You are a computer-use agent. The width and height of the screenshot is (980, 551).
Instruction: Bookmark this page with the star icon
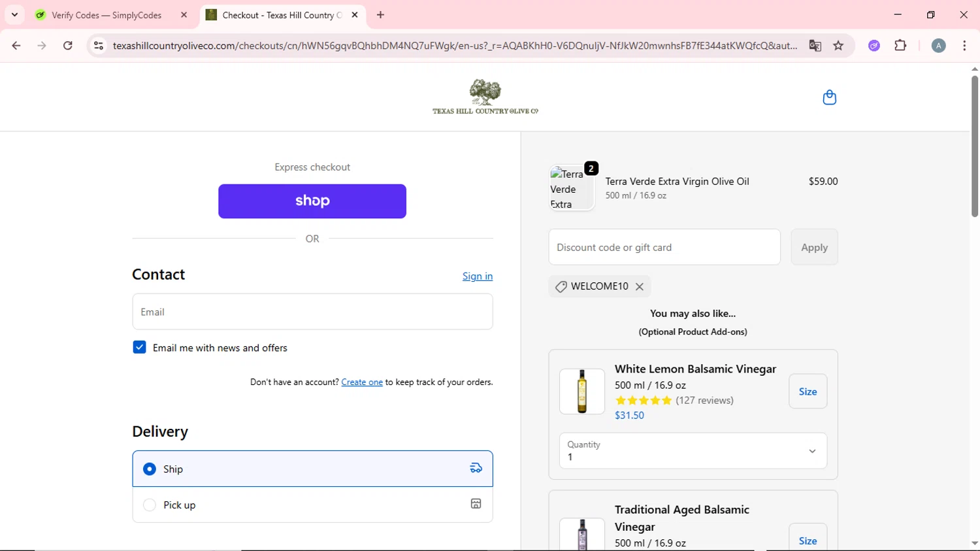click(838, 46)
